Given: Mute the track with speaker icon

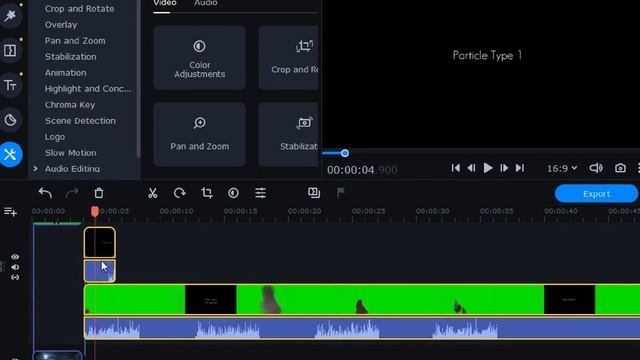Looking at the screenshot, I should (x=15, y=267).
